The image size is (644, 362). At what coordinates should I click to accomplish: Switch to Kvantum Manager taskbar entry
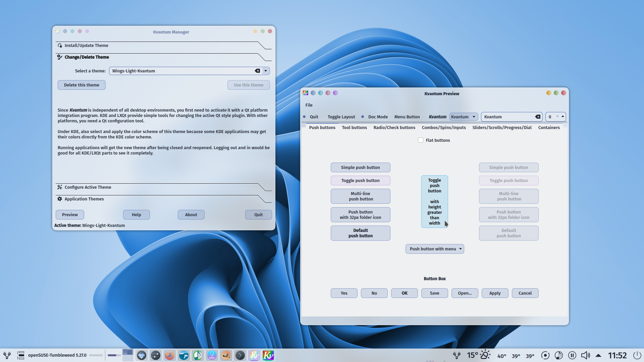pos(254,355)
